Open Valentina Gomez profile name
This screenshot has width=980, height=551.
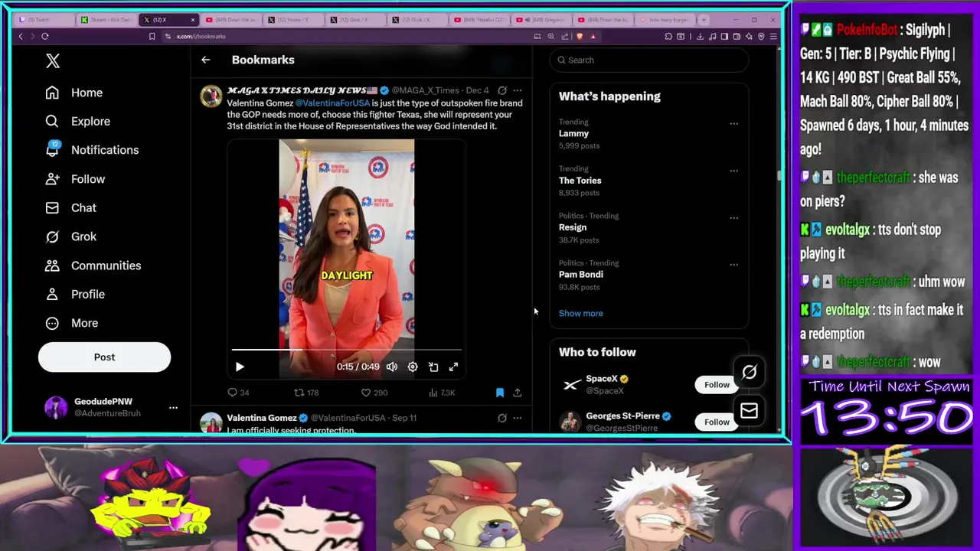coord(262,418)
